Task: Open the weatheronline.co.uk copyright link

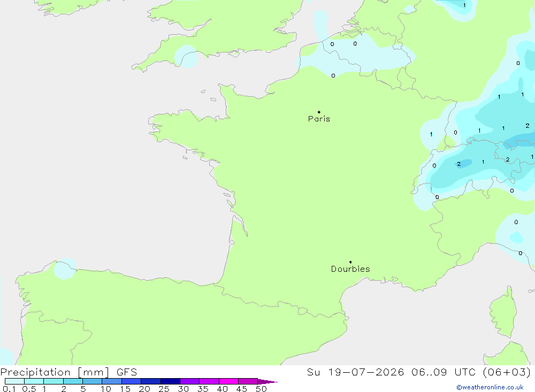Action: tap(490, 387)
